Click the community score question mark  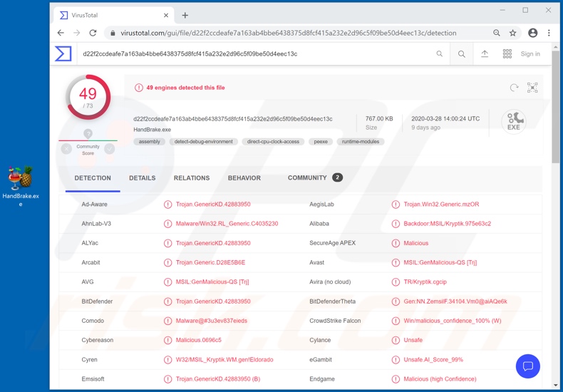pyautogui.click(x=88, y=133)
